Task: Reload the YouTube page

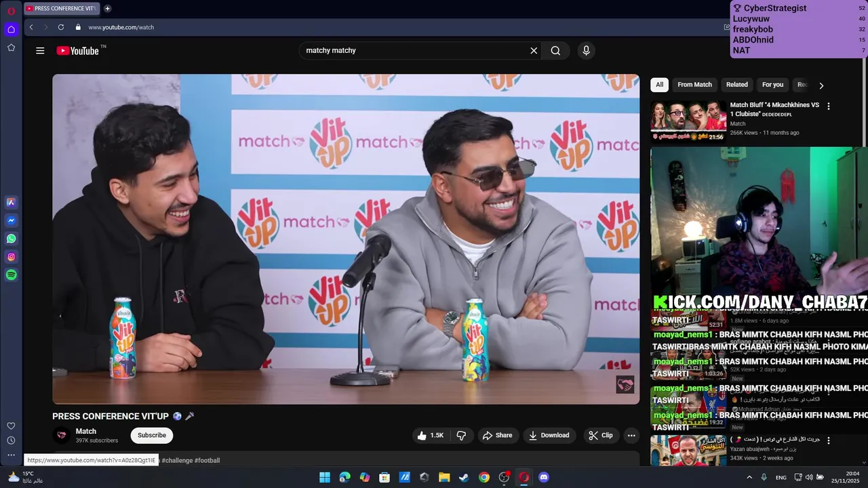Action: 61,27
